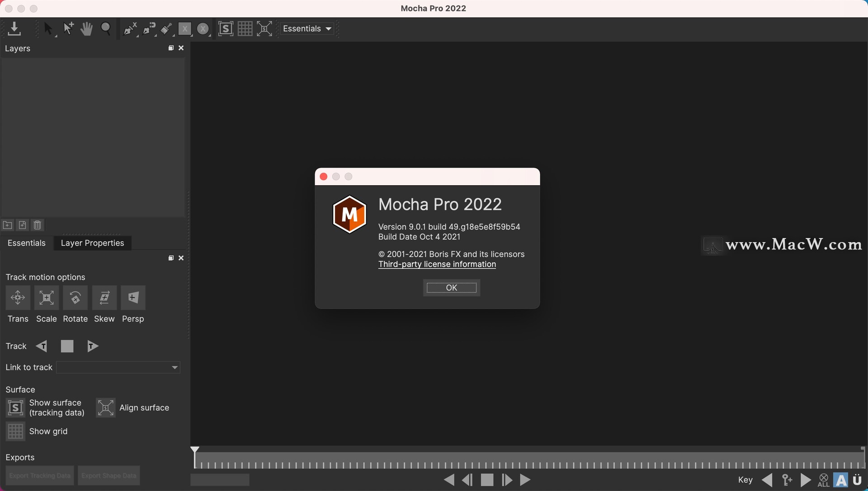The image size is (868, 491).
Task: Go to next keyframe
Action: pyautogui.click(x=806, y=480)
